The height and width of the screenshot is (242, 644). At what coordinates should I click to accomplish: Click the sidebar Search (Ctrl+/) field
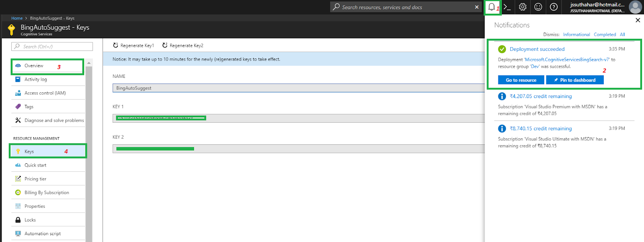point(52,46)
